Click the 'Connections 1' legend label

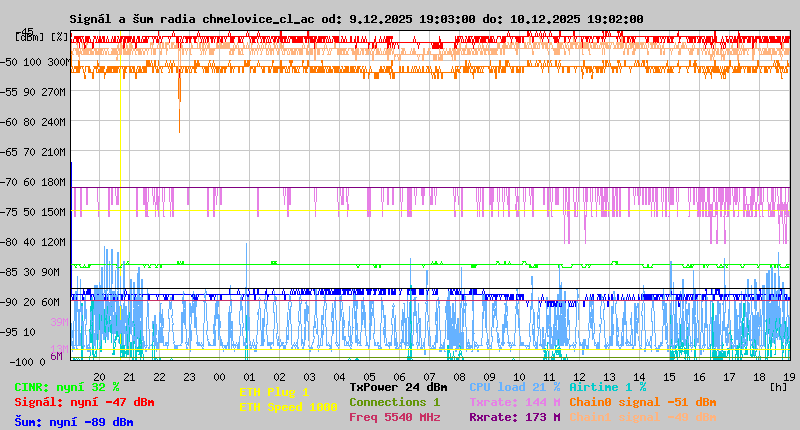click(394, 402)
